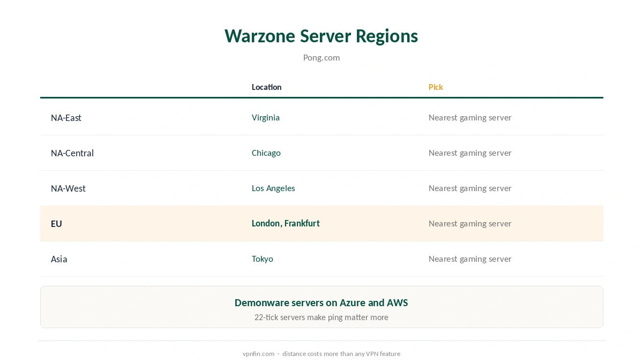Click the Asia row label
Viewport: 643px width, 364px height.
click(59, 259)
